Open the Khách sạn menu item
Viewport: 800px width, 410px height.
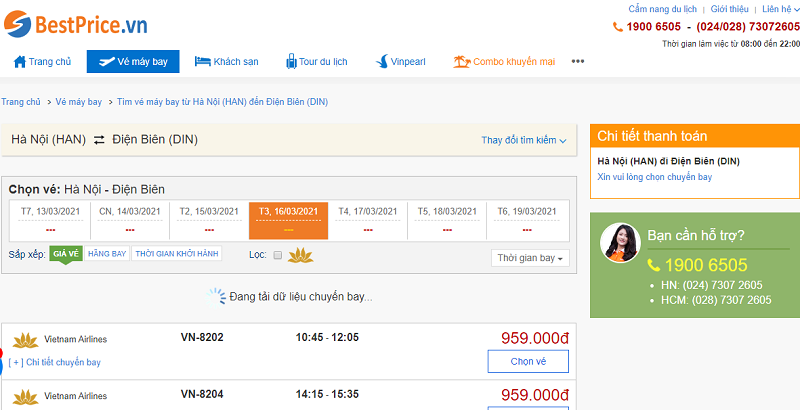tap(227, 62)
